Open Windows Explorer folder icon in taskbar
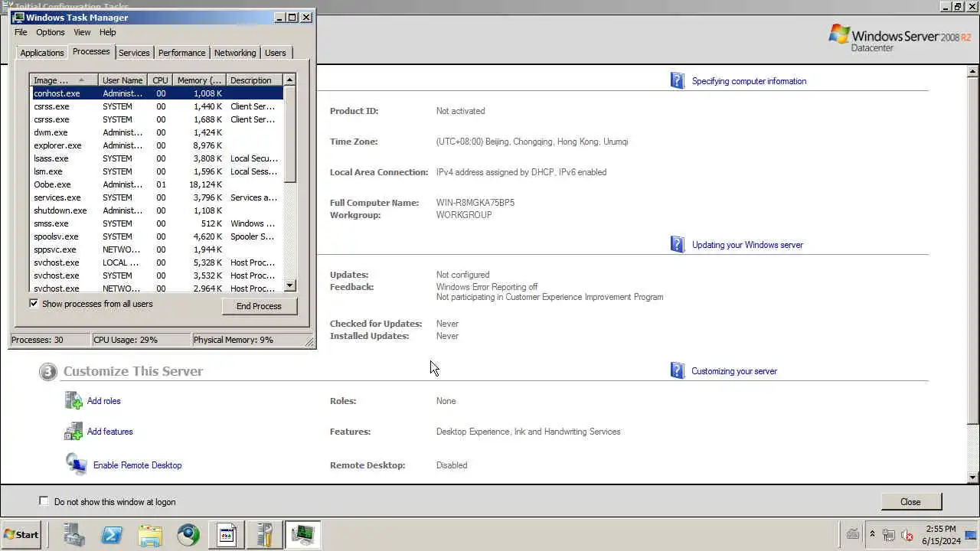The height and width of the screenshot is (551, 980). (x=150, y=534)
